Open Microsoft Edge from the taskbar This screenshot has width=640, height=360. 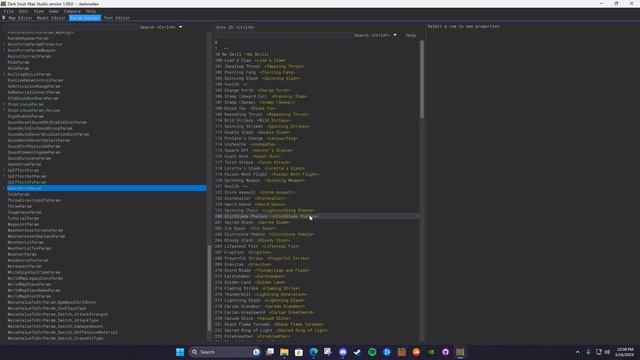click(313, 352)
